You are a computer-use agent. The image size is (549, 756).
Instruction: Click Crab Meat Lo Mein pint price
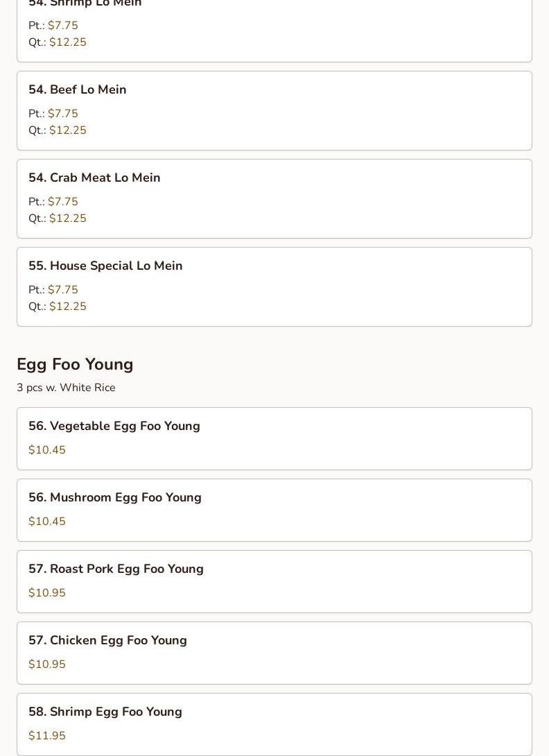(62, 202)
